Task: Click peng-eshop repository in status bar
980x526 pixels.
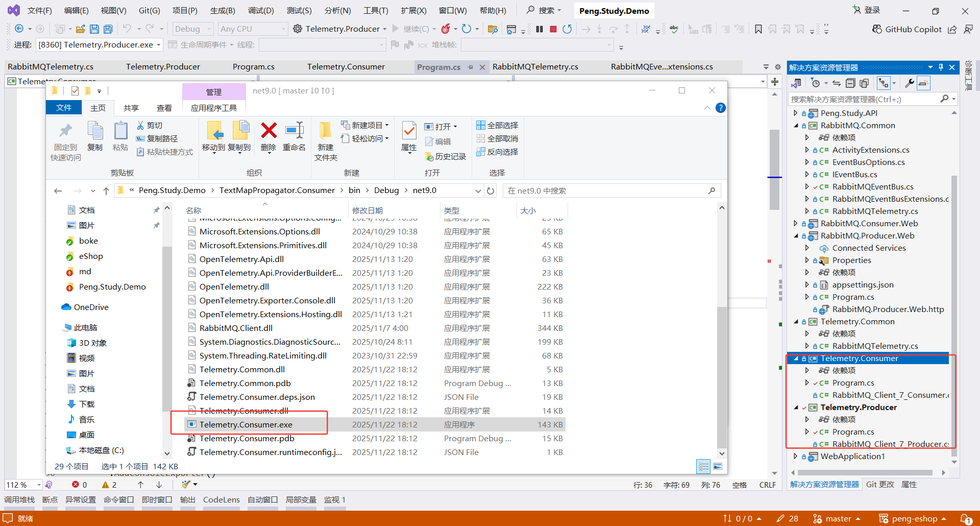Action: [913, 519]
